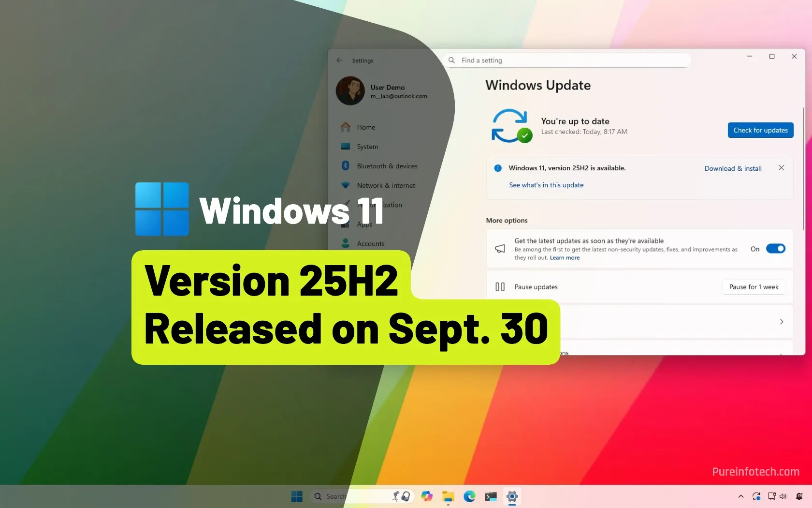This screenshot has width=812, height=508.
Task: Open Copilot from the taskbar
Action: 427,496
